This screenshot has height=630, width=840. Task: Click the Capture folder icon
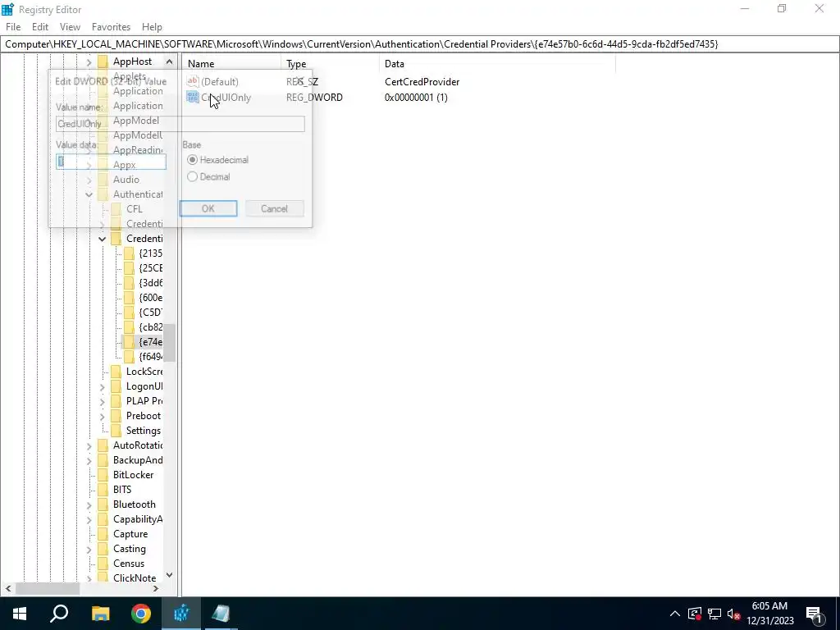103,533
